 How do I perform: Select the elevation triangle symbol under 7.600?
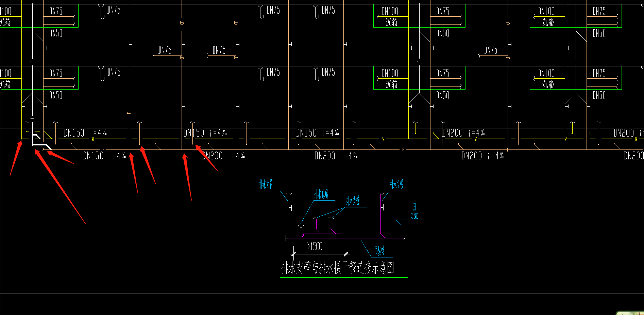pyautogui.click(x=401, y=222)
